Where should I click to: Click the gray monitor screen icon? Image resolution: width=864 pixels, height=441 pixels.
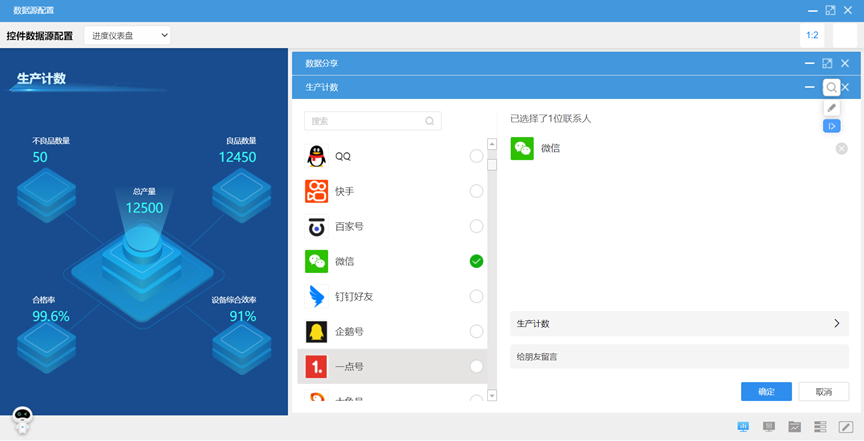click(x=769, y=427)
